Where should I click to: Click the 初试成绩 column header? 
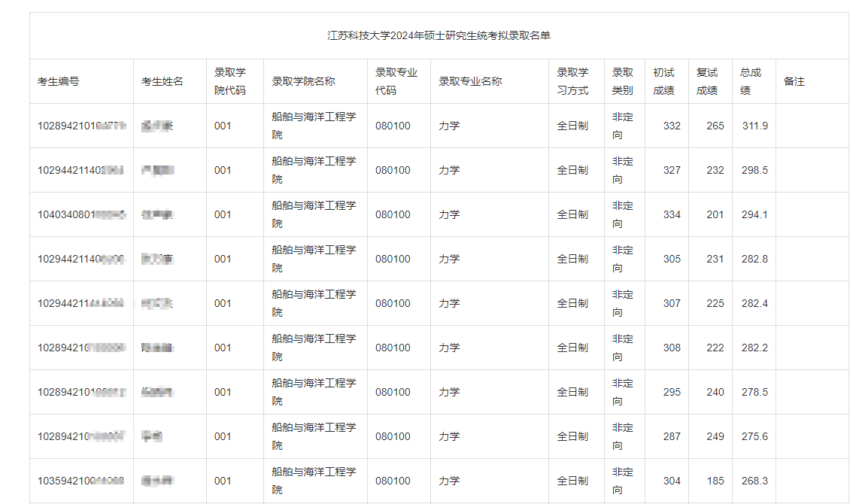click(x=663, y=81)
